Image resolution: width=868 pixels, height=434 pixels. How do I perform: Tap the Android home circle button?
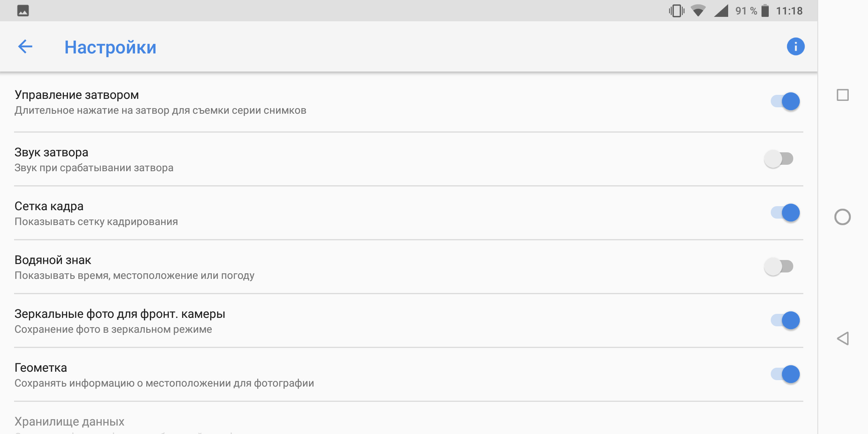[842, 217]
